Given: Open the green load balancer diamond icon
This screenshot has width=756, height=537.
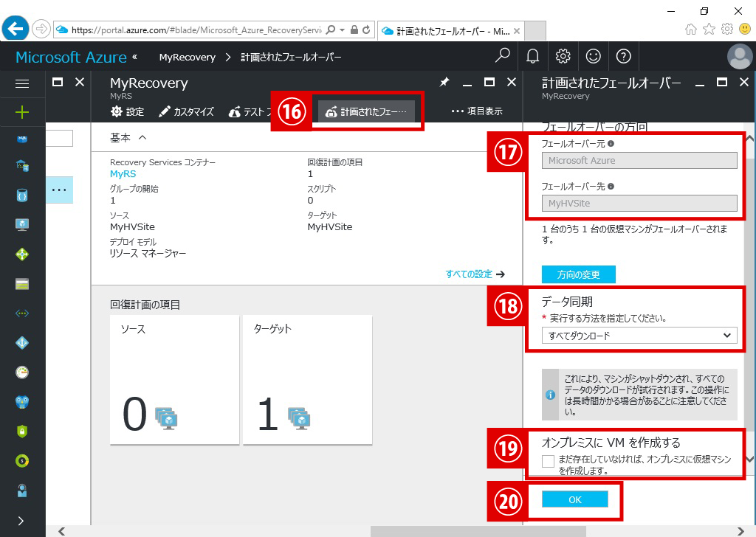Looking at the screenshot, I should pyautogui.click(x=22, y=254).
